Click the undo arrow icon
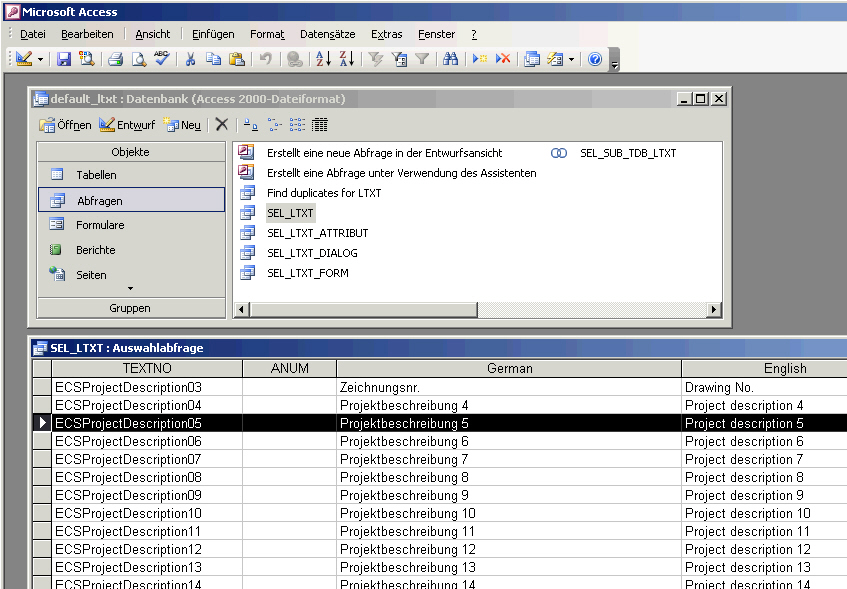This screenshot has height=589, width=847. click(x=265, y=58)
